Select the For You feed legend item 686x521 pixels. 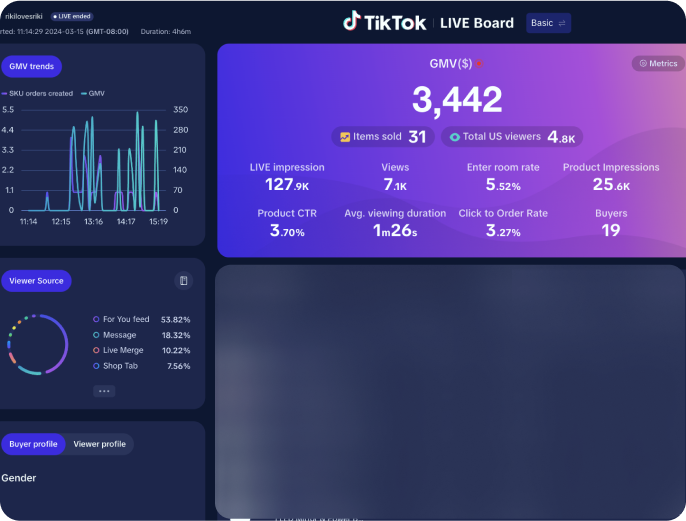point(121,319)
